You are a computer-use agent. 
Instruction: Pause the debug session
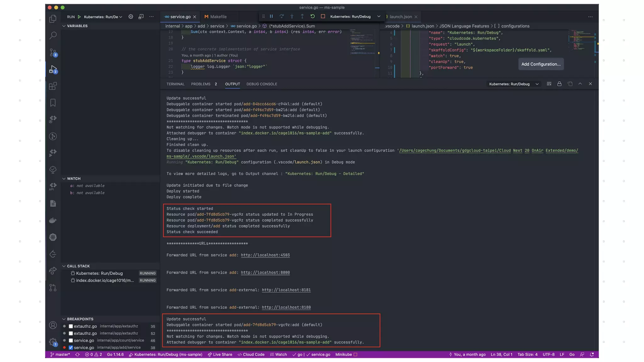(x=271, y=16)
